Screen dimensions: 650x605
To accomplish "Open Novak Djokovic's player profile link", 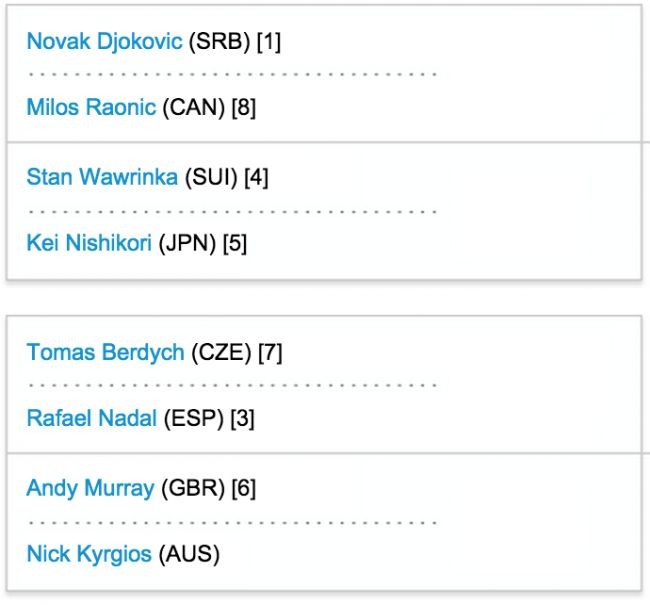I will click(x=104, y=41).
